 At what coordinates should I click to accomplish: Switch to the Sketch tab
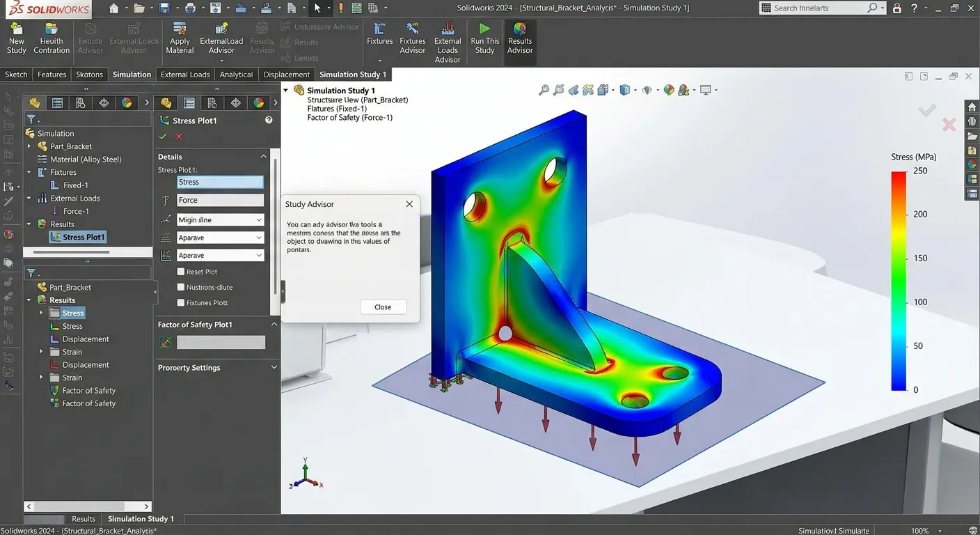(x=16, y=75)
